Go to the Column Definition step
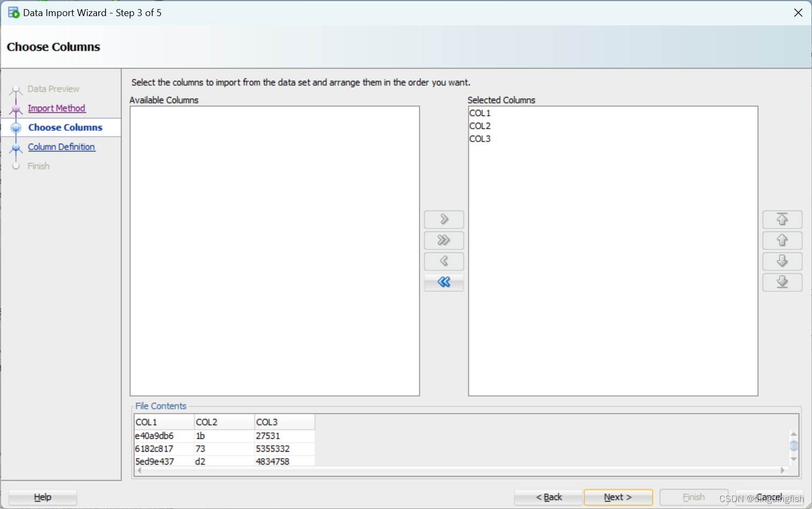This screenshot has height=509, width=812. point(61,146)
